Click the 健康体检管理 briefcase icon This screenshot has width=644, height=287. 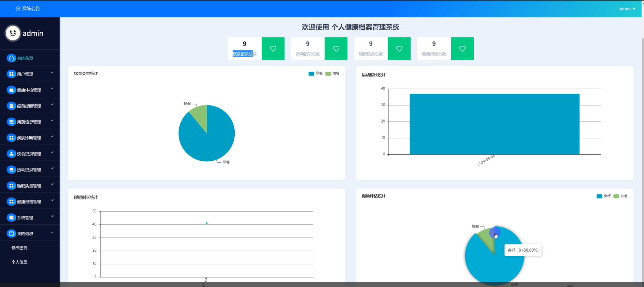pos(11,90)
